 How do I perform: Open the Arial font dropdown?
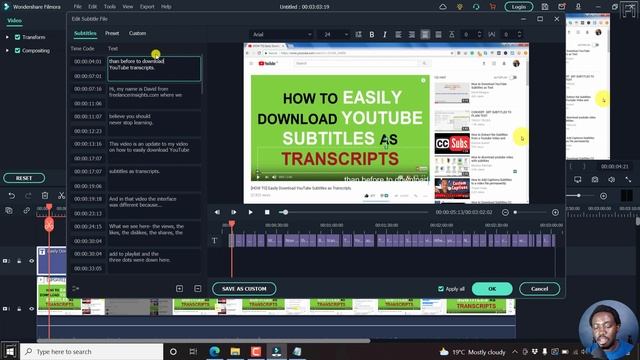281,35
